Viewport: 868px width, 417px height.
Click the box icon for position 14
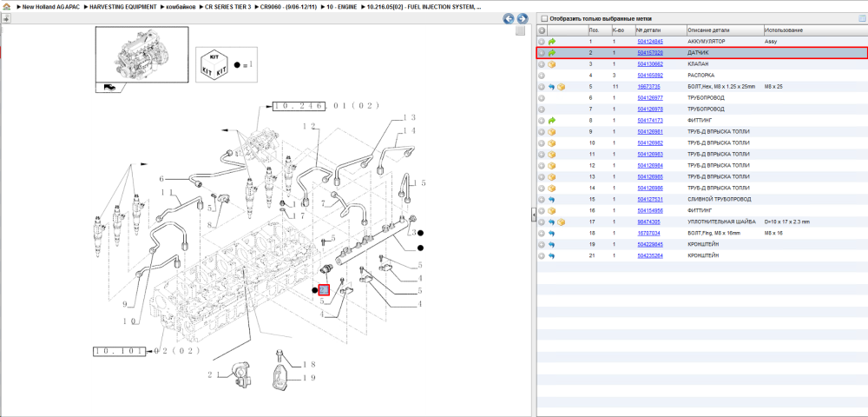pos(552,189)
